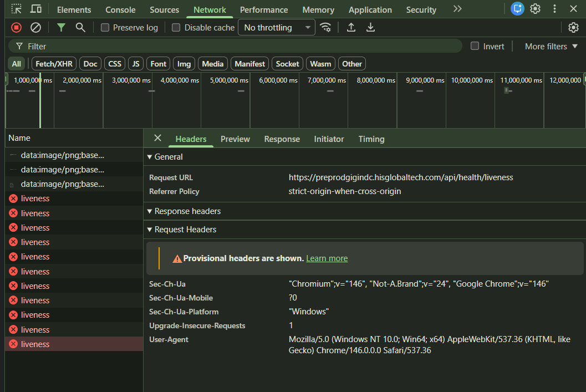Open the More filters dropdown
The width and height of the screenshot is (586, 392).
[x=551, y=47]
